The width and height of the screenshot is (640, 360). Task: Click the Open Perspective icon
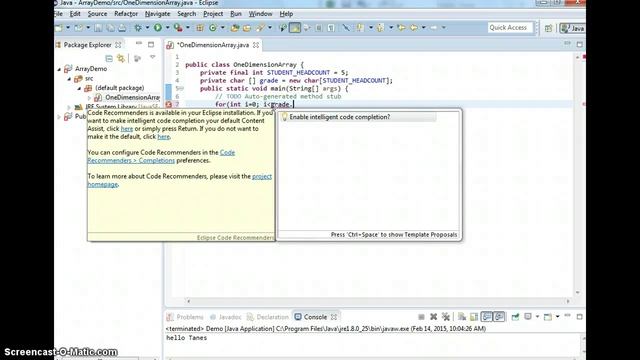[548, 28]
